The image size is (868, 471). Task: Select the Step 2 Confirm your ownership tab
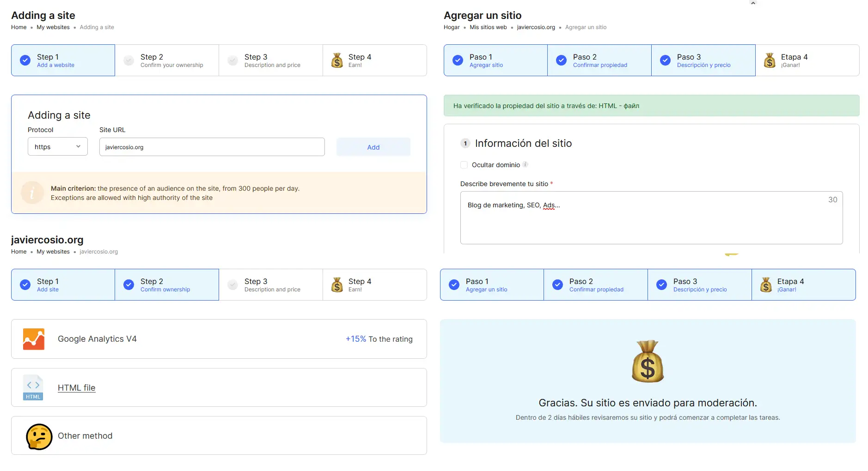(166, 60)
